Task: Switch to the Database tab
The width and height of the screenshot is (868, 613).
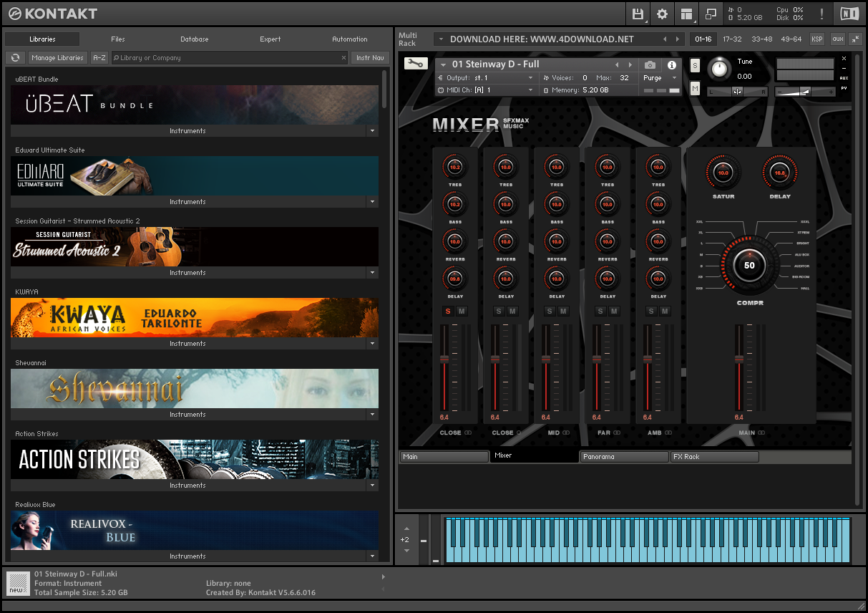Action: tap(195, 39)
